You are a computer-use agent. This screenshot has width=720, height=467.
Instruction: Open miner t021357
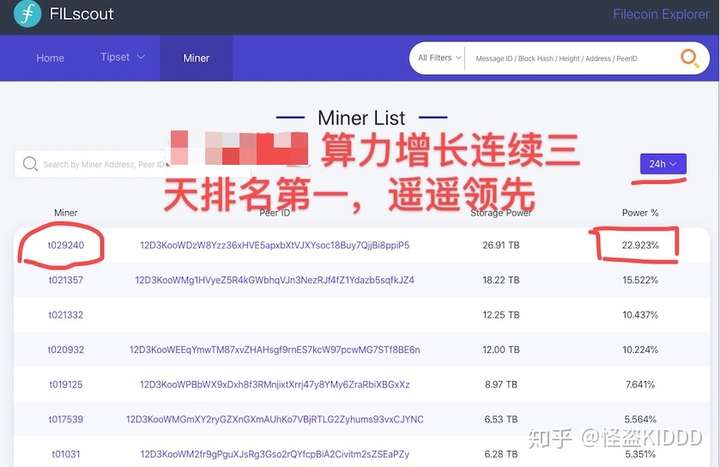(x=66, y=280)
